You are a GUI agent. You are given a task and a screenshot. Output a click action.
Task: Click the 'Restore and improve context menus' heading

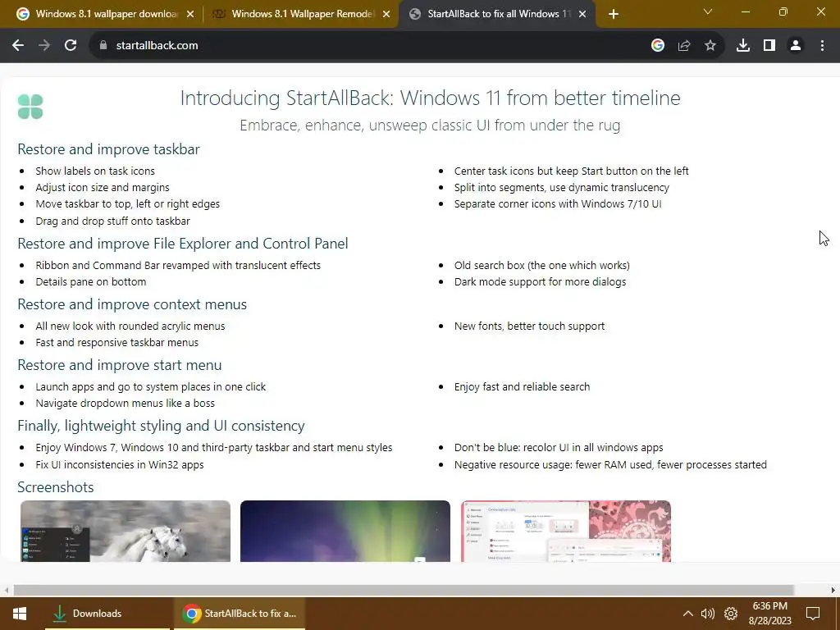coord(132,304)
